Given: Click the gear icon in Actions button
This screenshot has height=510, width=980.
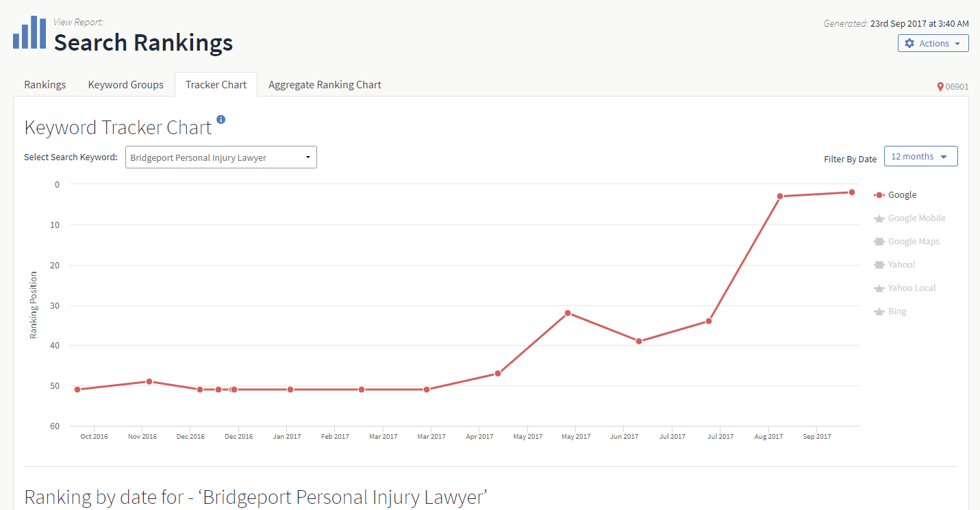Looking at the screenshot, I should point(909,43).
